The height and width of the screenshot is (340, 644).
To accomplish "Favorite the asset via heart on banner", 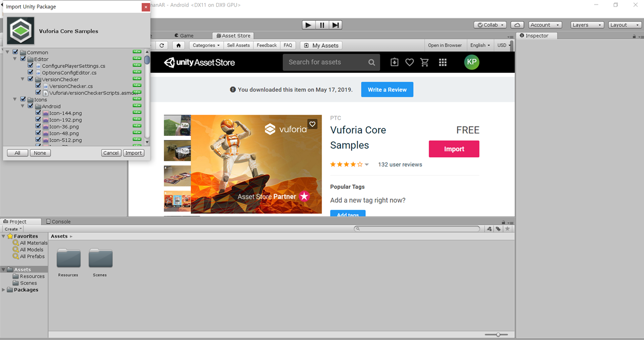I will pyautogui.click(x=312, y=124).
